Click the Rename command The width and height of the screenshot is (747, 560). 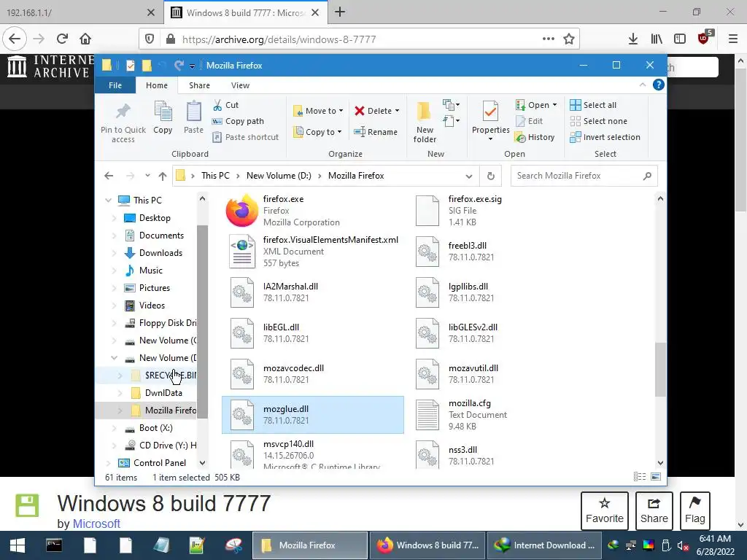(x=376, y=132)
